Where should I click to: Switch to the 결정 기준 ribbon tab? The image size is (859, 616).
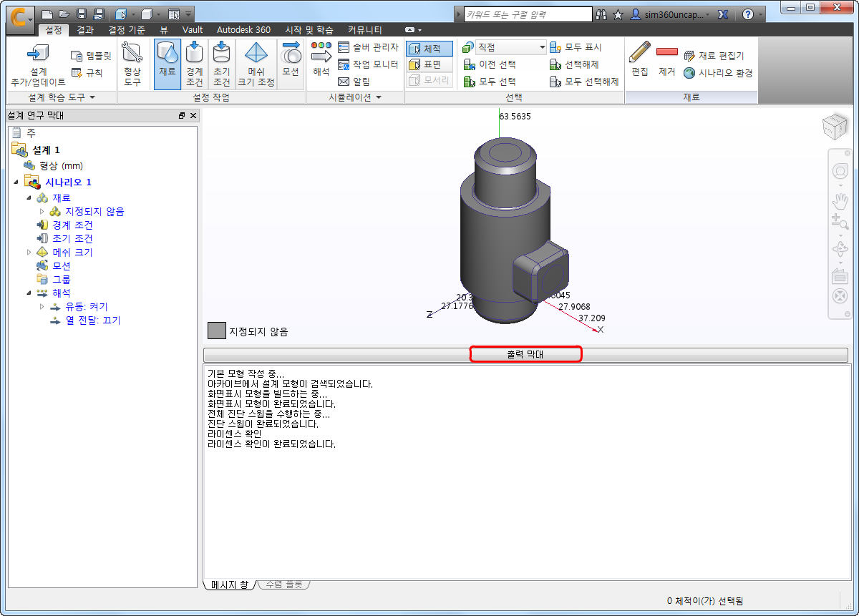point(127,30)
